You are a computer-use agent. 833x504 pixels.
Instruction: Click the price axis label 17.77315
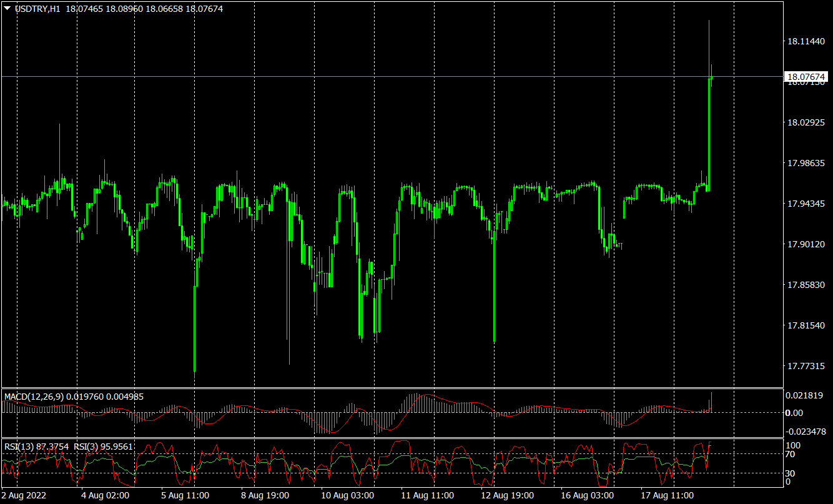coord(805,366)
